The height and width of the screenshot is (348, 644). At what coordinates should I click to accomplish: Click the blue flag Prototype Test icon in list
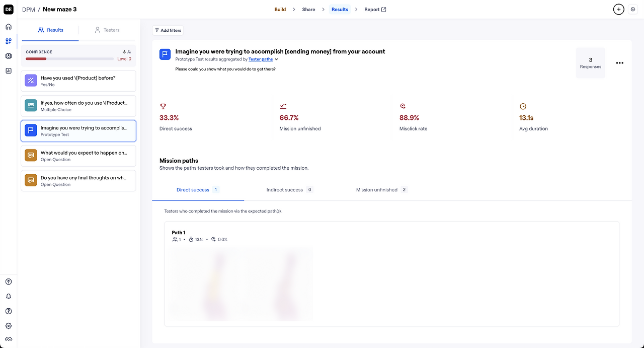point(31,130)
